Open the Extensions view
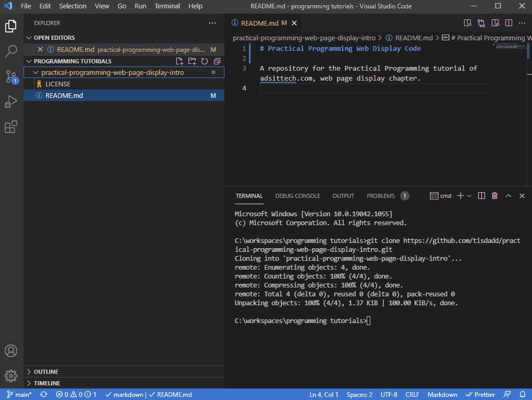This screenshot has height=400, width=532. coord(11,127)
